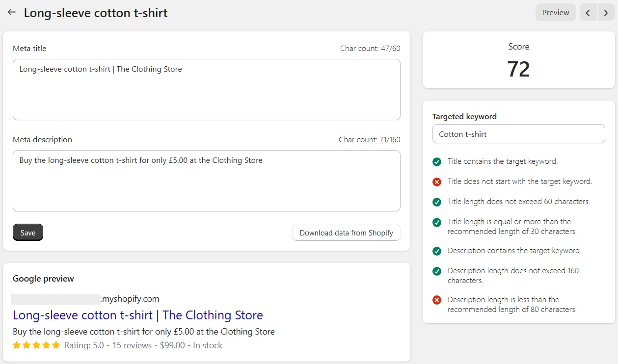Go to the previous product using left chevron
The height and width of the screenshot is (364, 618).
(588, 12)
